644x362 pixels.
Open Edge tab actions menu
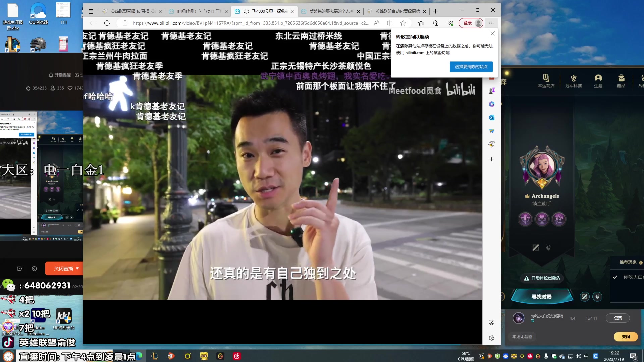[91, 11]
